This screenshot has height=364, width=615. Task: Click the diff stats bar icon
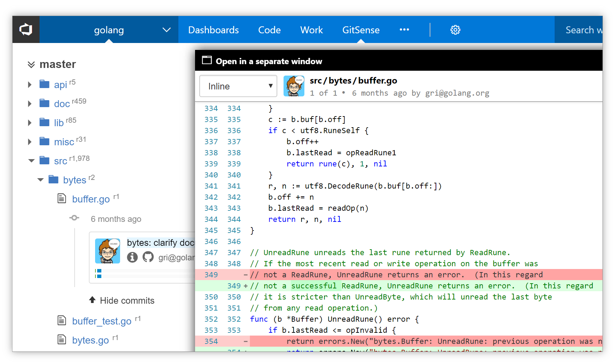(98, 274)
